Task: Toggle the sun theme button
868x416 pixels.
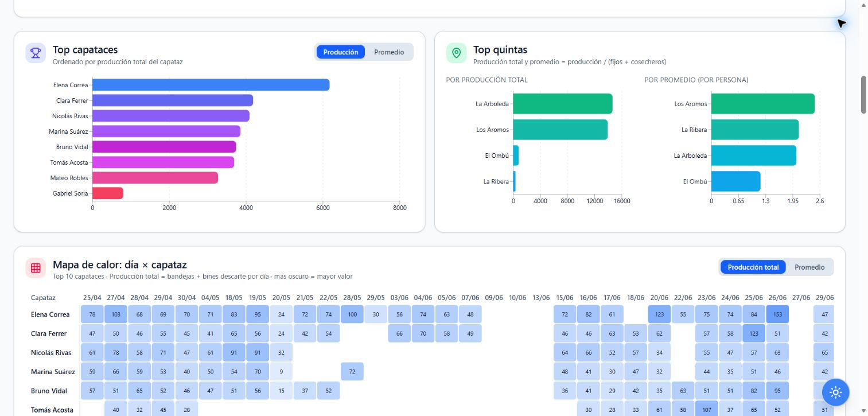Action: 835,392
